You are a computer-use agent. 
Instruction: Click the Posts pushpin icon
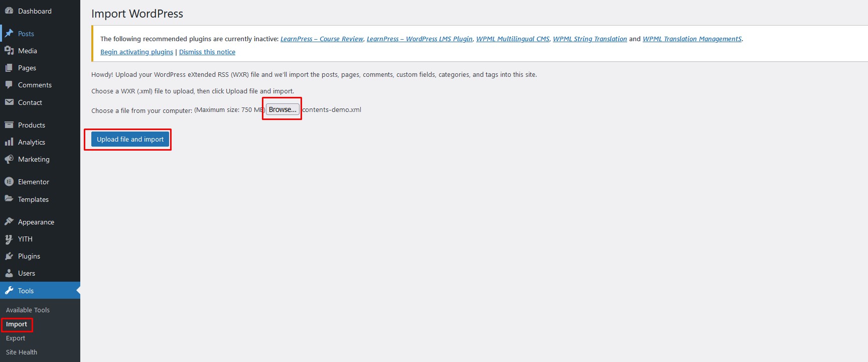(x=9, y=34)
